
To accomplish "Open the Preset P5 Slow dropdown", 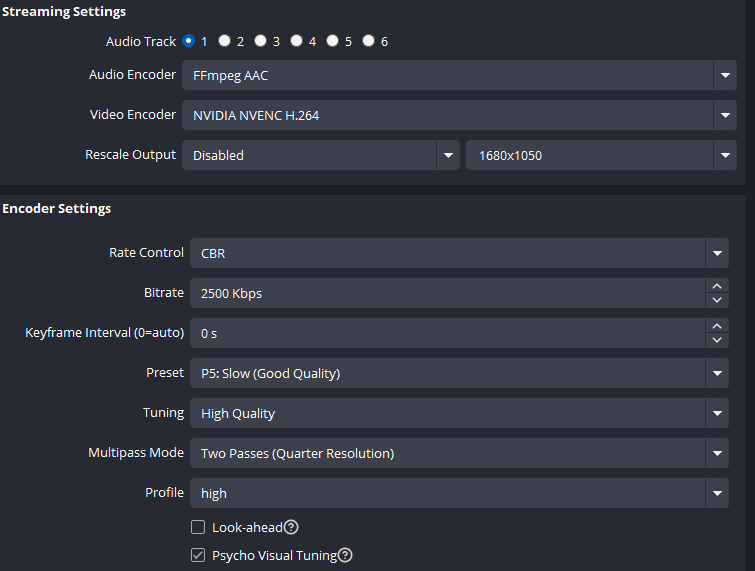I will point(717,373).
